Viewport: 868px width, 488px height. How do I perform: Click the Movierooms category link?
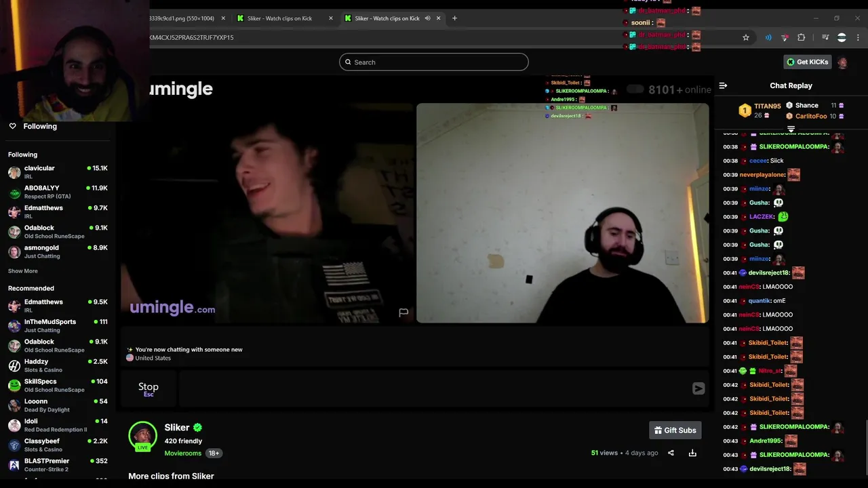[x=183, y=453]
